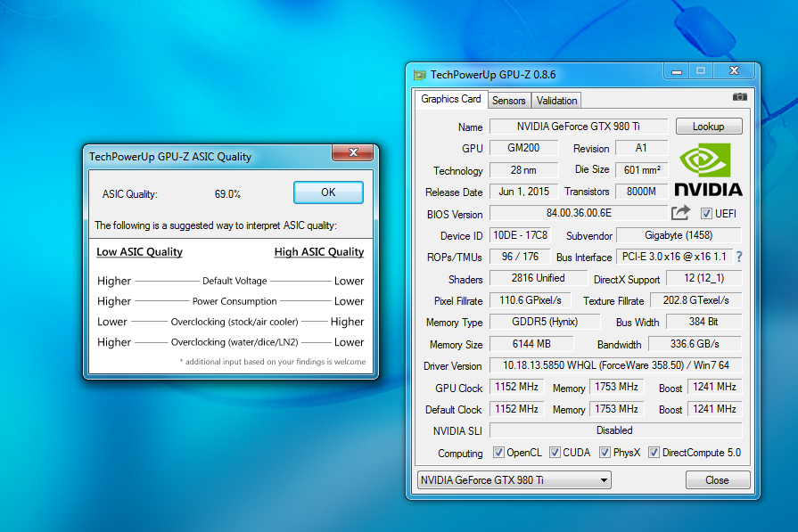Viewport: 798px width, 532px height.
Task: Click the additional input footnote text
Action: (x=273, y=362)
